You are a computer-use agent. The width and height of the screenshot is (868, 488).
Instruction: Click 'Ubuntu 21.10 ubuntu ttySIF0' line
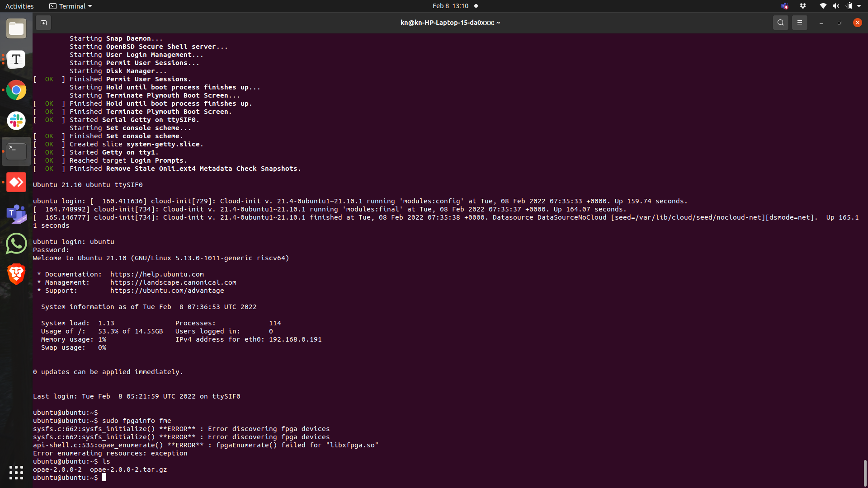[x=88, y=185]
